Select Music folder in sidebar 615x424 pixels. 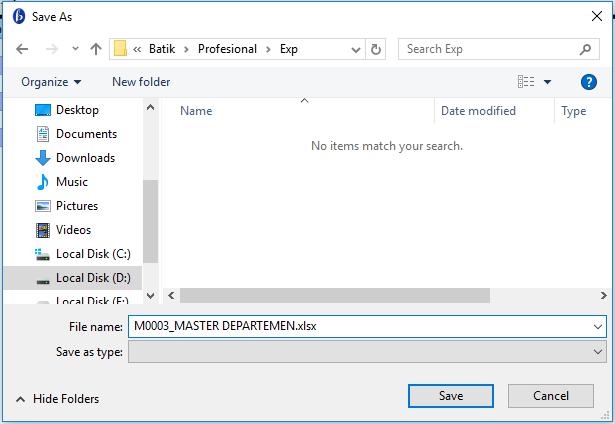coord(71,182)
